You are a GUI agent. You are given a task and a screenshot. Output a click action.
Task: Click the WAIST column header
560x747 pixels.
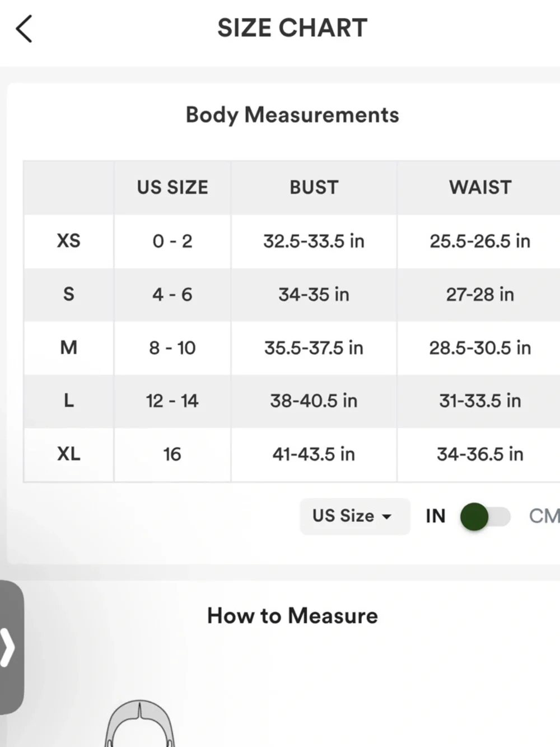(x=480, y=187)
